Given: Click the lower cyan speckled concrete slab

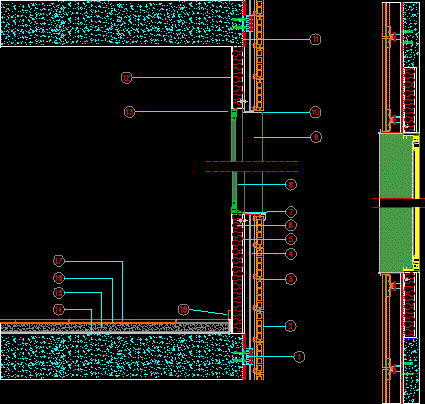Looking at the screenshot, I should [122, 356].
